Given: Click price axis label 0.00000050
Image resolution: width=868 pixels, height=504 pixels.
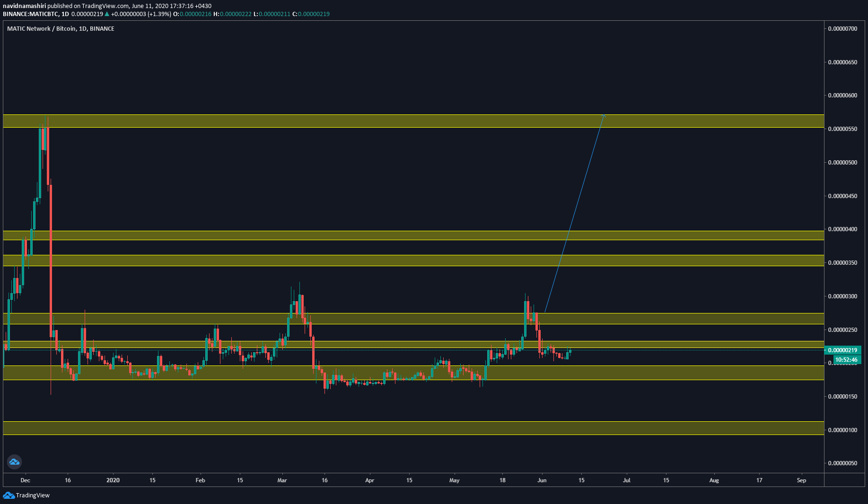Looking at the screenshot, I should (842, 463).
